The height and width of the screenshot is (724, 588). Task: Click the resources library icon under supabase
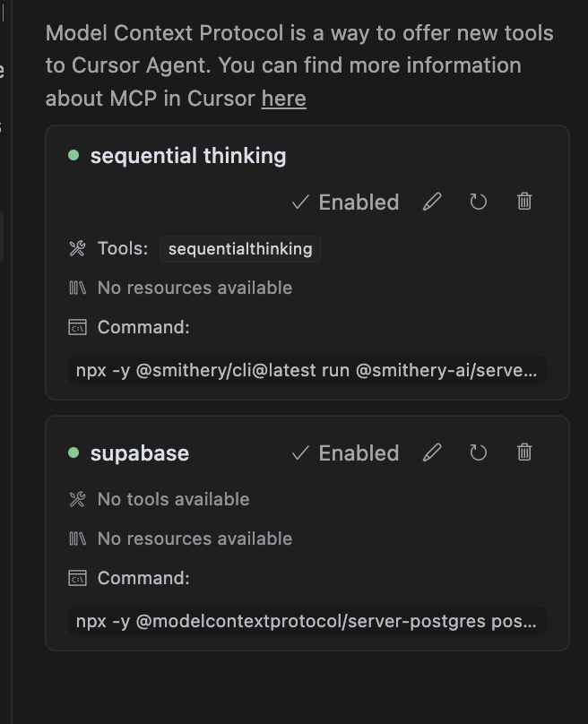[x=77, y=539]
